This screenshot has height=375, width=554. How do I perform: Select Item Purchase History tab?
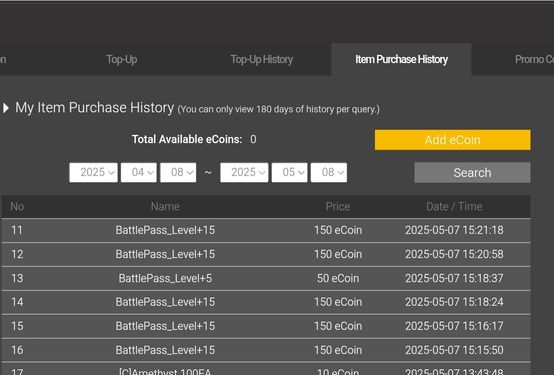click(401, 59)
